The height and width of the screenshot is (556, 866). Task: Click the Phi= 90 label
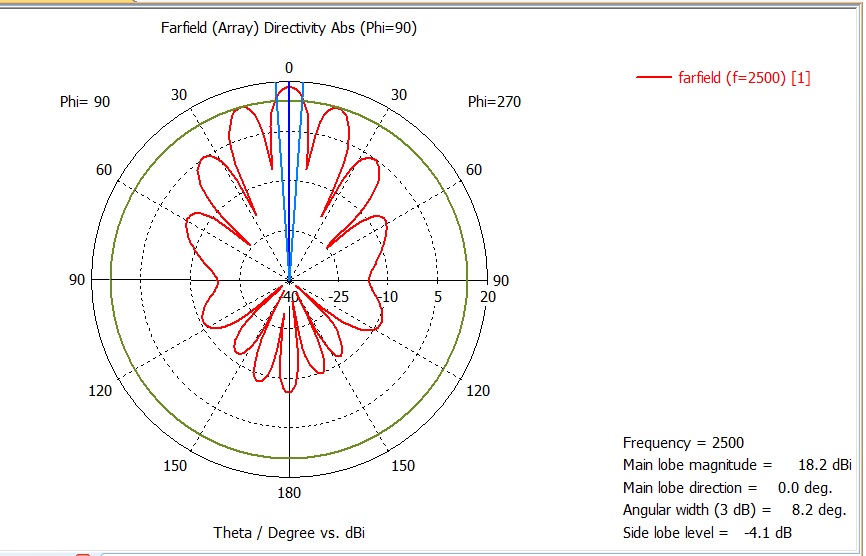point(85,102)
